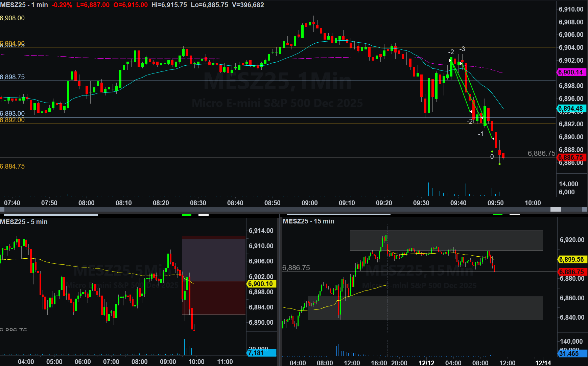Select the MESZ25 - 1 min chart title
The image size is (588, 366).
(x=24, y=5)
